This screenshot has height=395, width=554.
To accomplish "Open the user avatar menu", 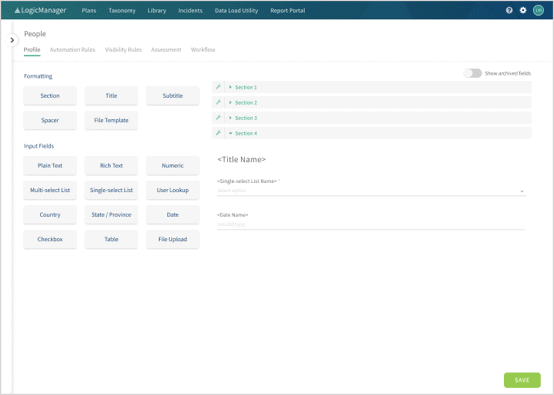I will (x=538, y=10).
